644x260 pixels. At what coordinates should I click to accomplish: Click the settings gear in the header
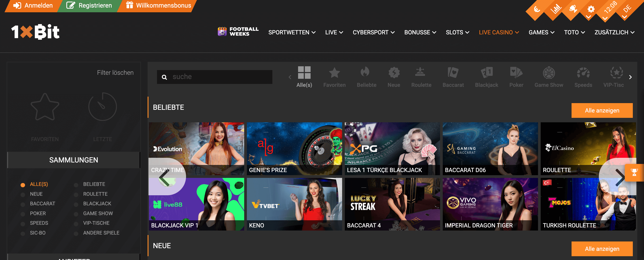click(591, 9)
